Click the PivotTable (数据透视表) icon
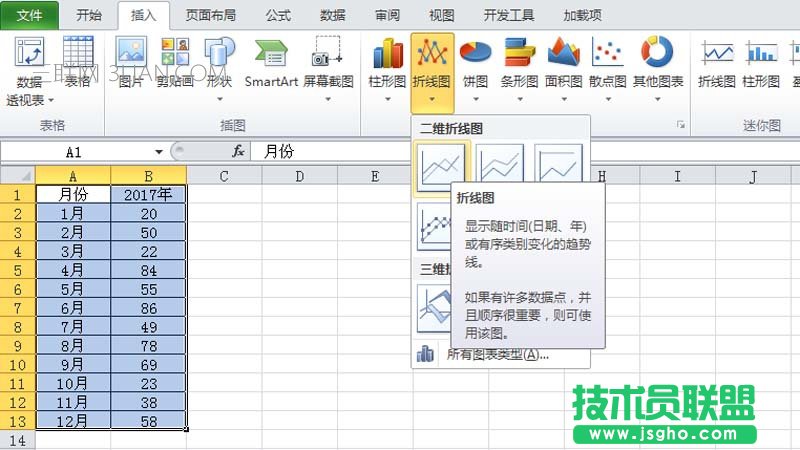This screenshot has width=800, height=450. tap(30, 53)
